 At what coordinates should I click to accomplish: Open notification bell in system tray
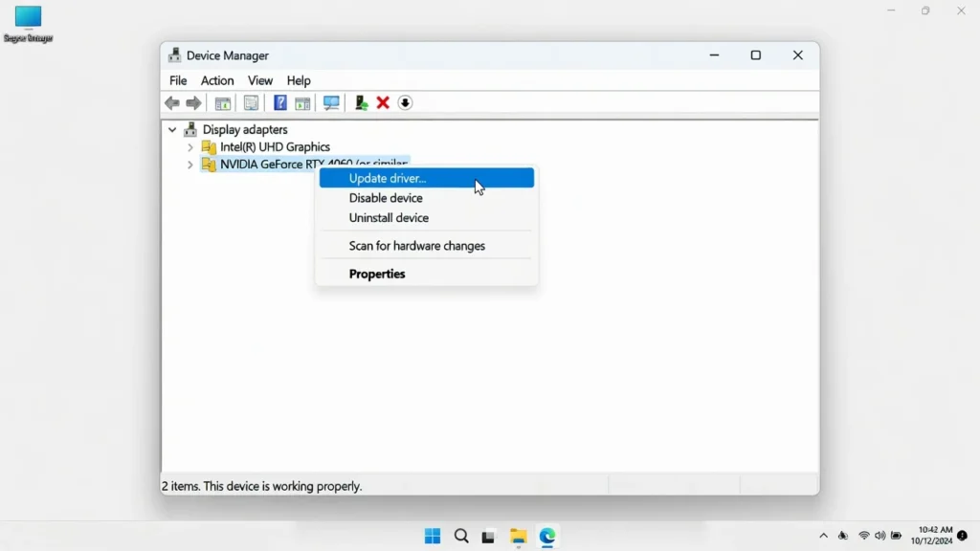pos(963,536)
